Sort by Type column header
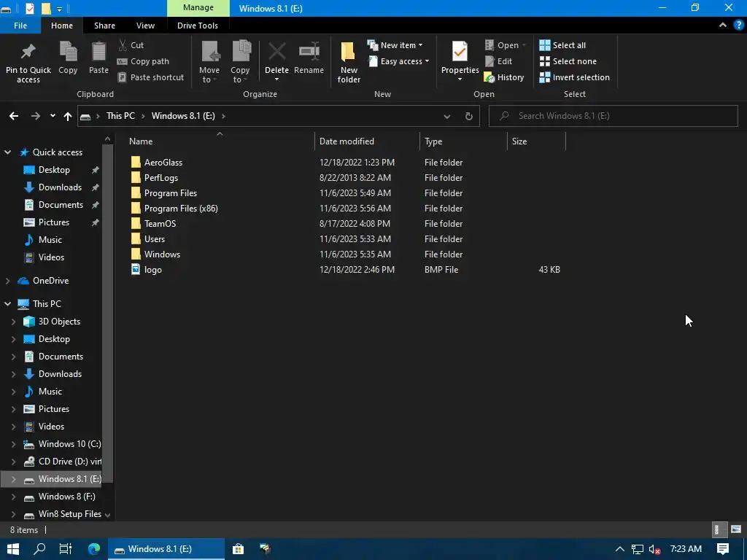 tap(463, 141)
